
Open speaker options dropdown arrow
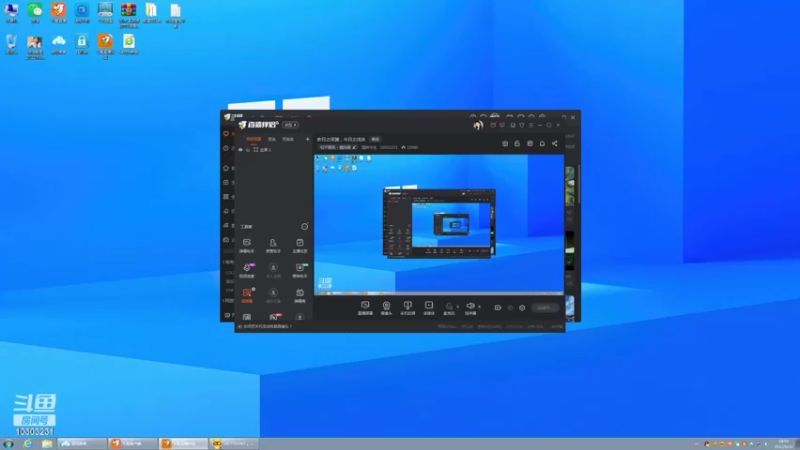pos(479,307)
